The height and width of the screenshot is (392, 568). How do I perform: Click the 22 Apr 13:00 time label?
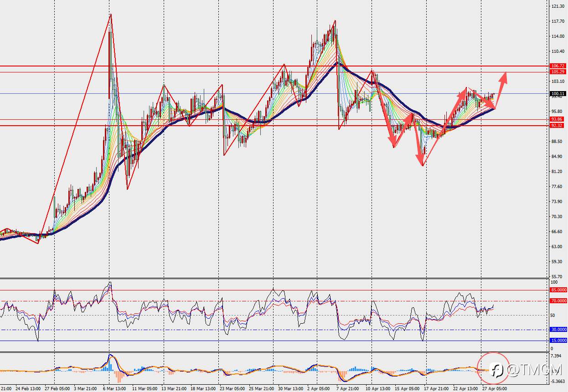click(x=465, y=389)
